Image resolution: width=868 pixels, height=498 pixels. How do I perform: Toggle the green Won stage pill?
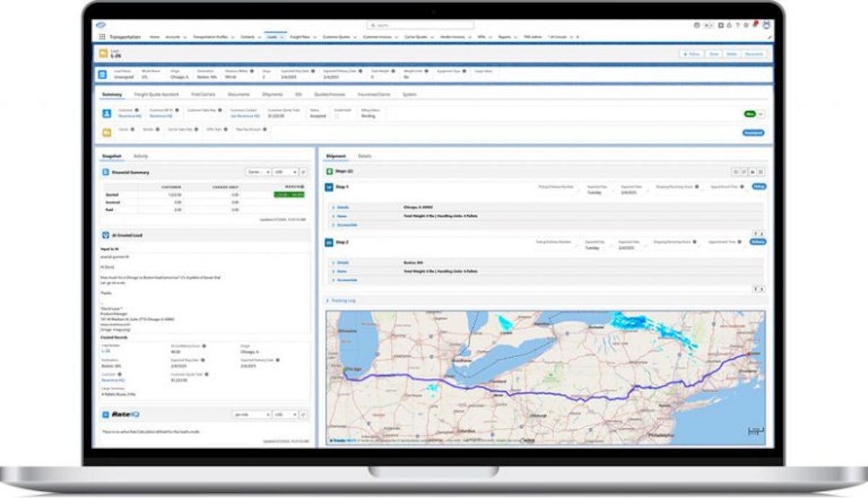pos(752,113)
